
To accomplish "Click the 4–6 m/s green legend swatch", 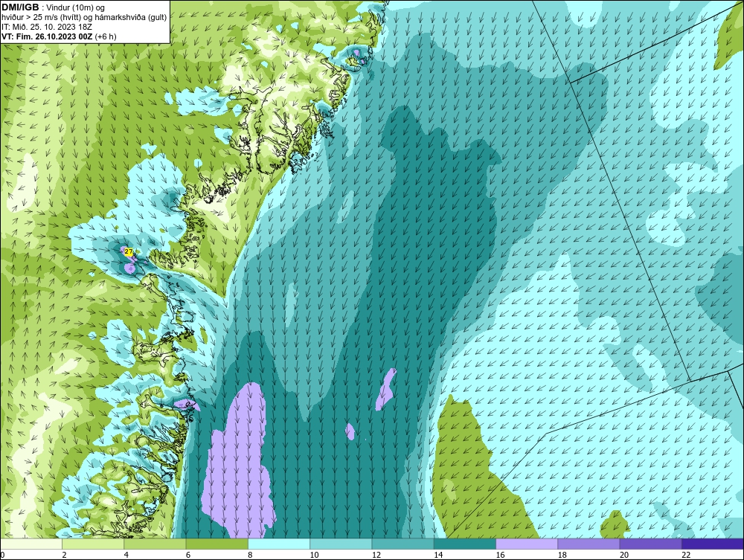I will (x=155, y=544).
